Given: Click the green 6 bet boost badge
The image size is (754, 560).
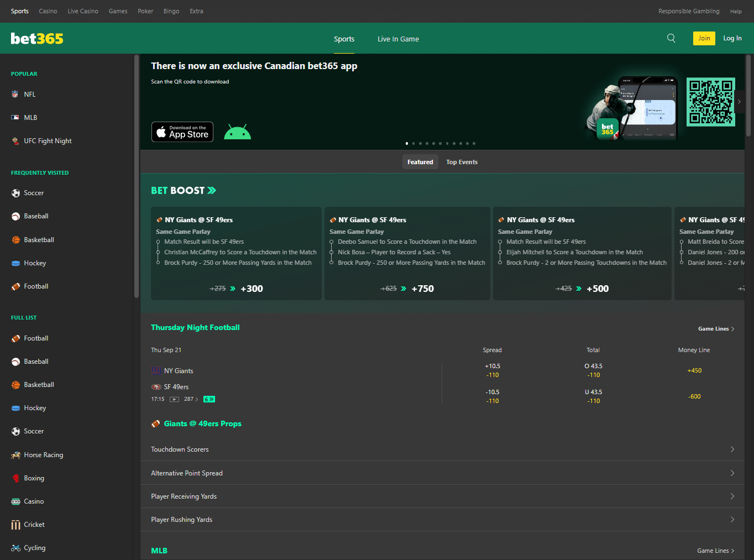Looking at the screenshot, I should point(209,399).
